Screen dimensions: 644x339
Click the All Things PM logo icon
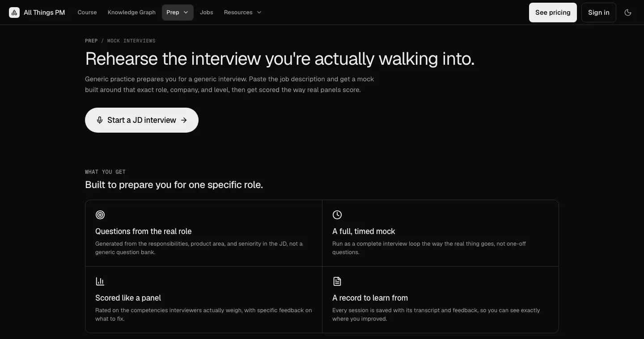pos(14,13)
